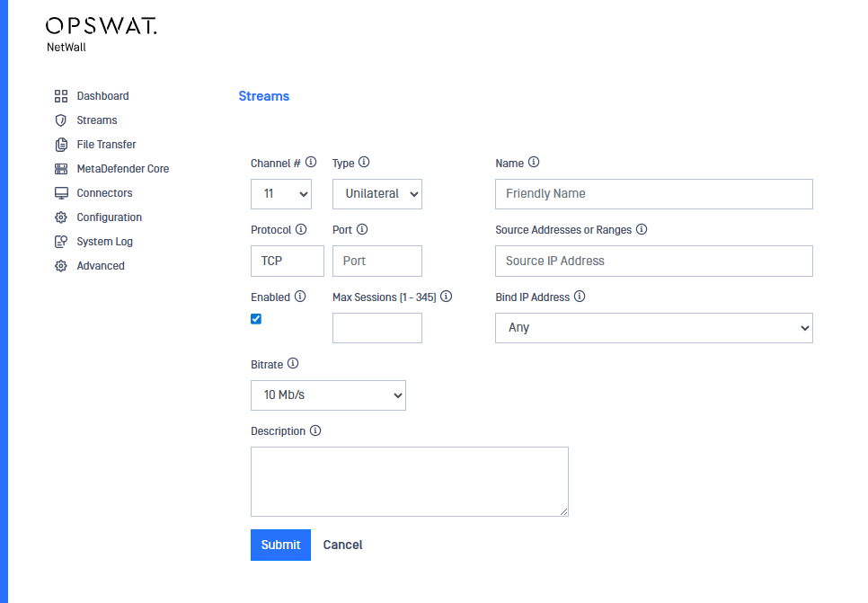Open Configuration in the sidebar menu
Screen dimensions: 868x603
click(109, 217)
